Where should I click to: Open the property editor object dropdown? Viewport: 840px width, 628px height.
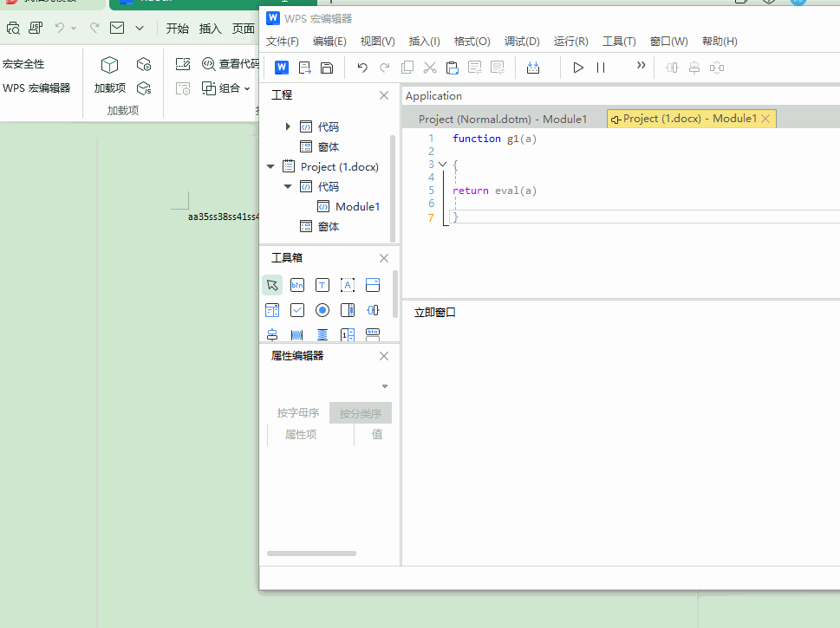[385, 386]
